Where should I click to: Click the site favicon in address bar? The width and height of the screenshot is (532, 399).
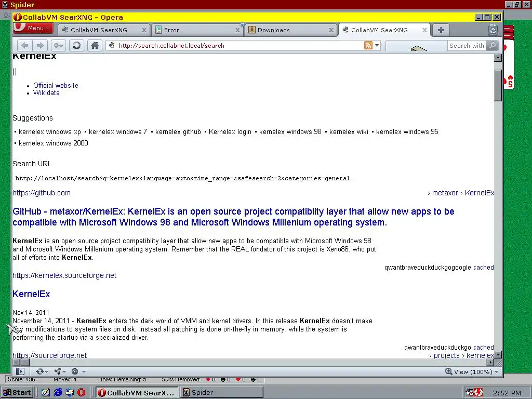coord(112,46)
